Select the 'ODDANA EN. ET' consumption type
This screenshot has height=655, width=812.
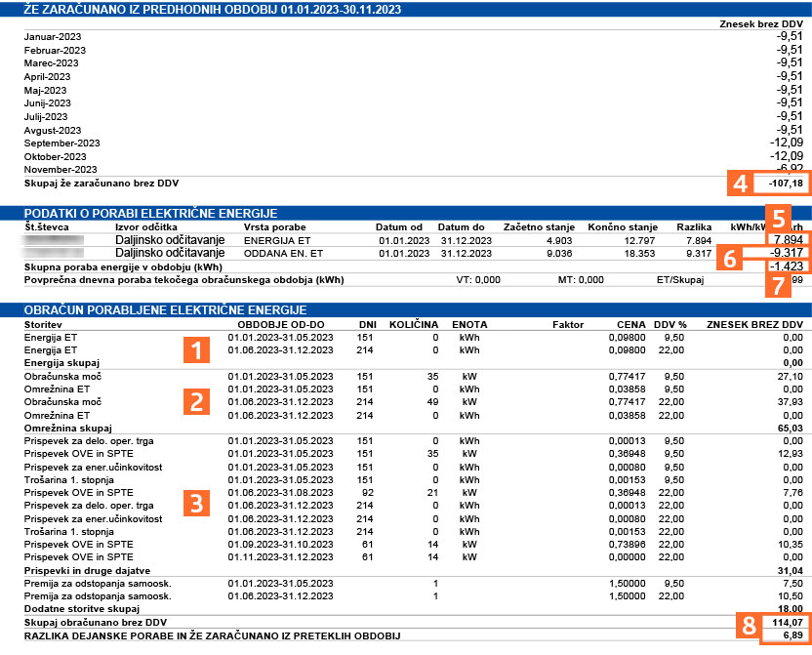283,253
